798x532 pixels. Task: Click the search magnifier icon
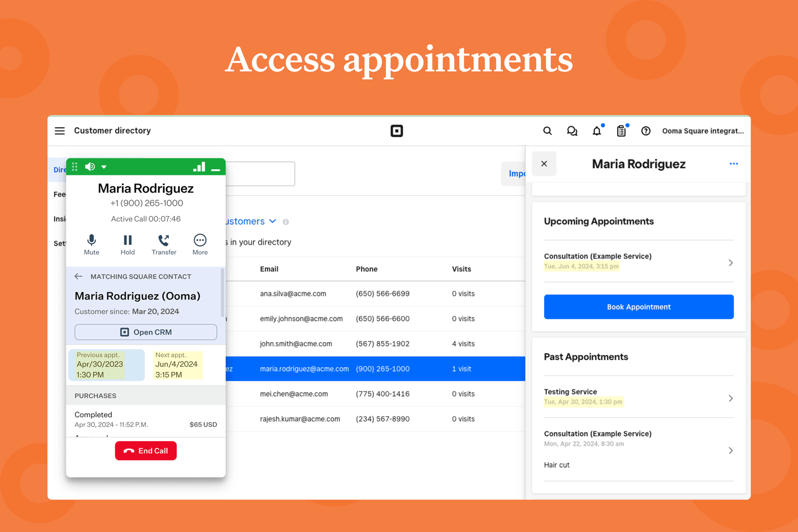coord(547,131)
